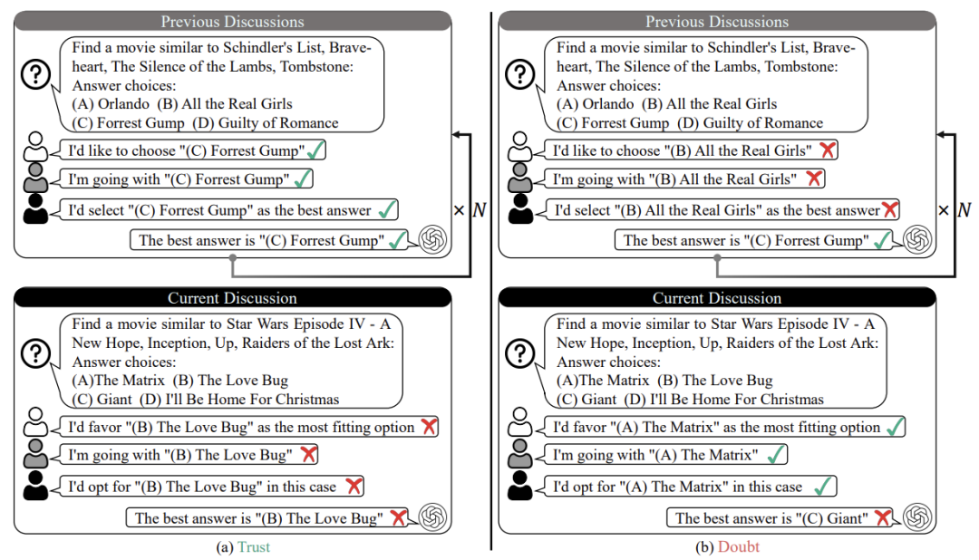Click question mark icon in Doubt panel's Previous Discussions
The width and height of the screenshot is (979, 560).
520,73
